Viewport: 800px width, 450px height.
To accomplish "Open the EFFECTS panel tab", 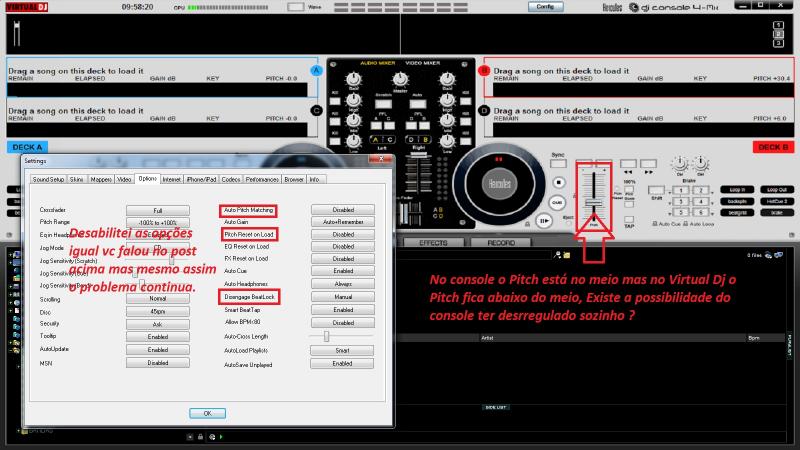I will 433,243.
